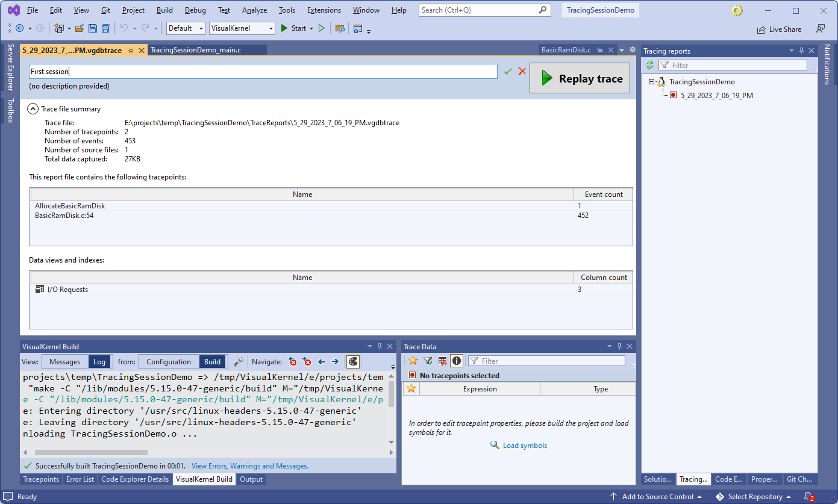
Task: Confirm session name with green checkmark
Action: point(508,71)
